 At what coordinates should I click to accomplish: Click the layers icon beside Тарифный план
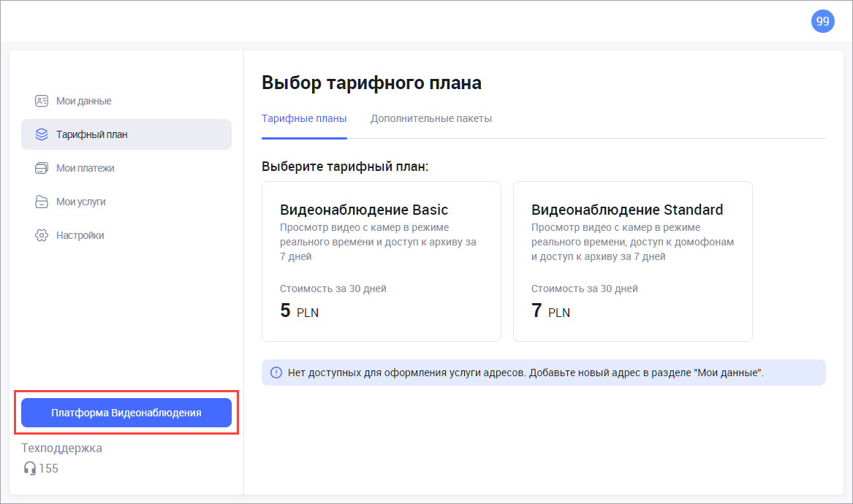(x=42, y=134)
